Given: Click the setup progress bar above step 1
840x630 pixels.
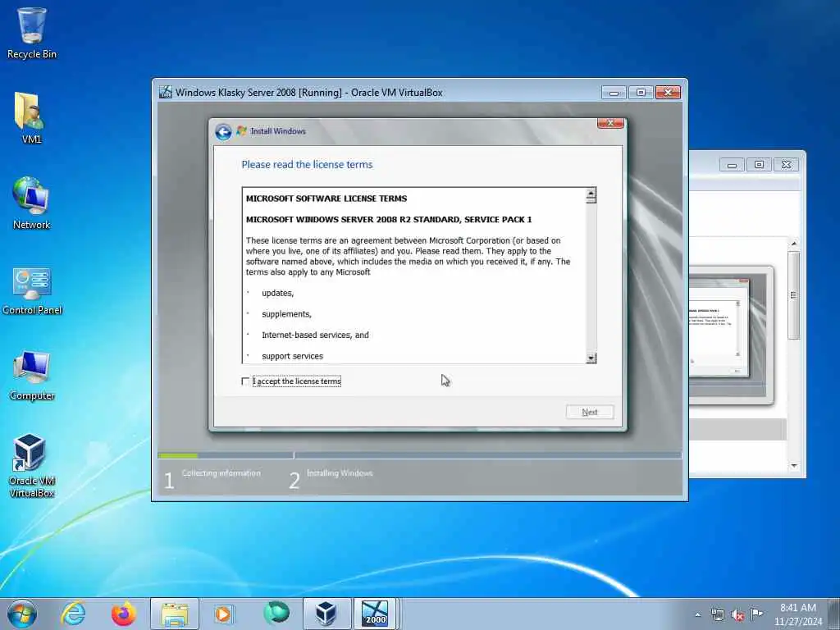Looking at the screenshot, I should click(x=225, y=455).
